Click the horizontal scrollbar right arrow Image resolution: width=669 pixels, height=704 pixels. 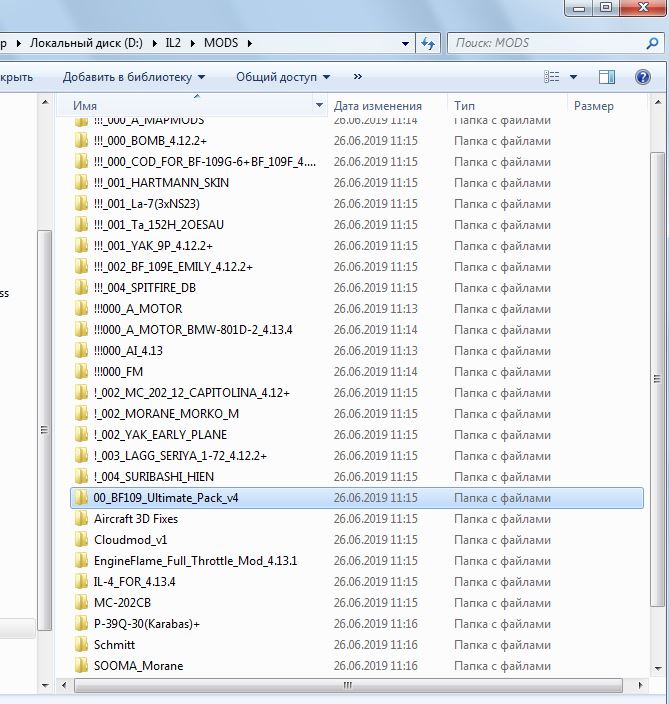[640, 685]
